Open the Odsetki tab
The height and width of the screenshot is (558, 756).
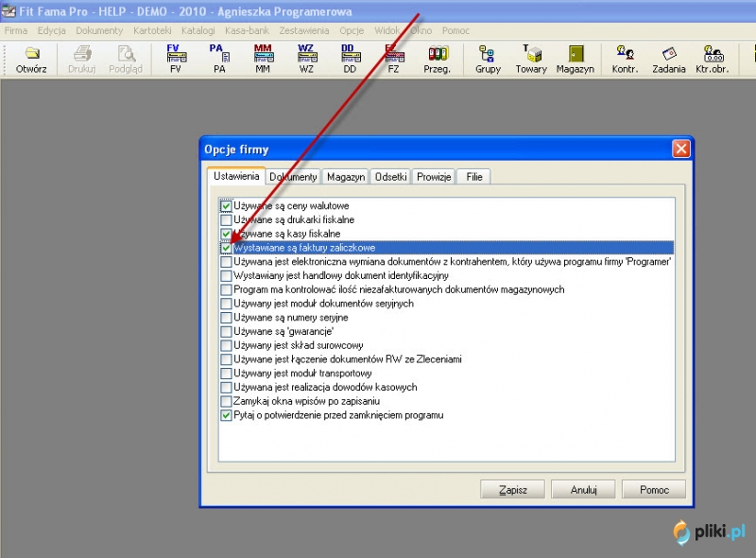[x=390, y=177]
